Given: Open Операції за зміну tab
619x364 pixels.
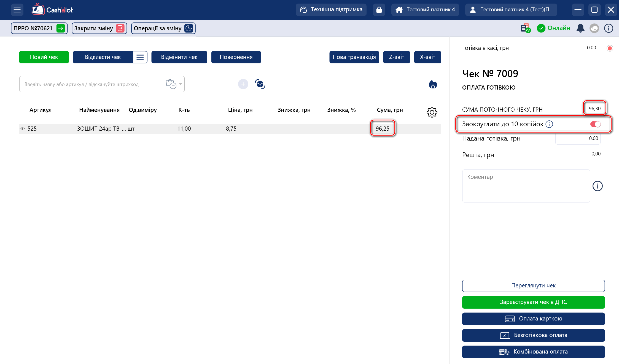Looking at the screenshot, I should (163, 28).
